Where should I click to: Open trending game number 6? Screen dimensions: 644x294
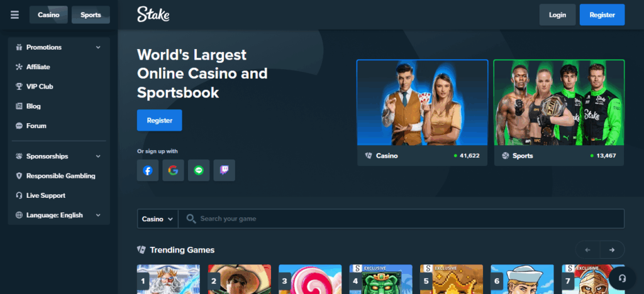click(x=523, y=279)
